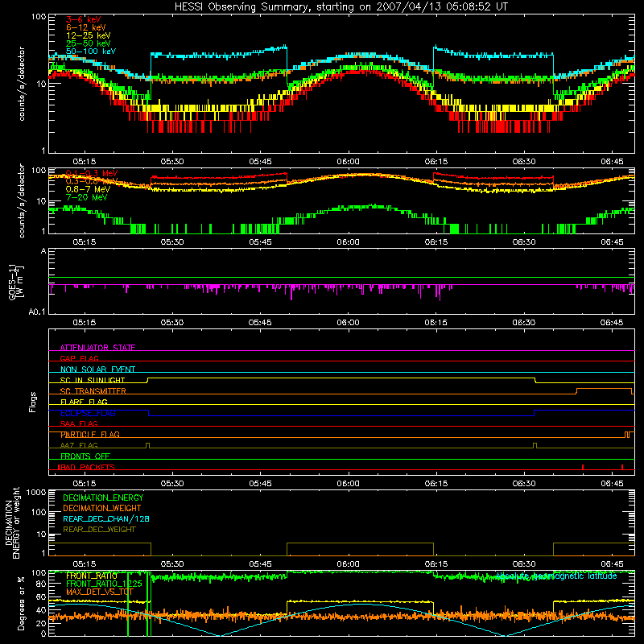Click 06:45 time label under decimation panel
The height and width of the screenshot is (644, 644).
pos(612,564)
